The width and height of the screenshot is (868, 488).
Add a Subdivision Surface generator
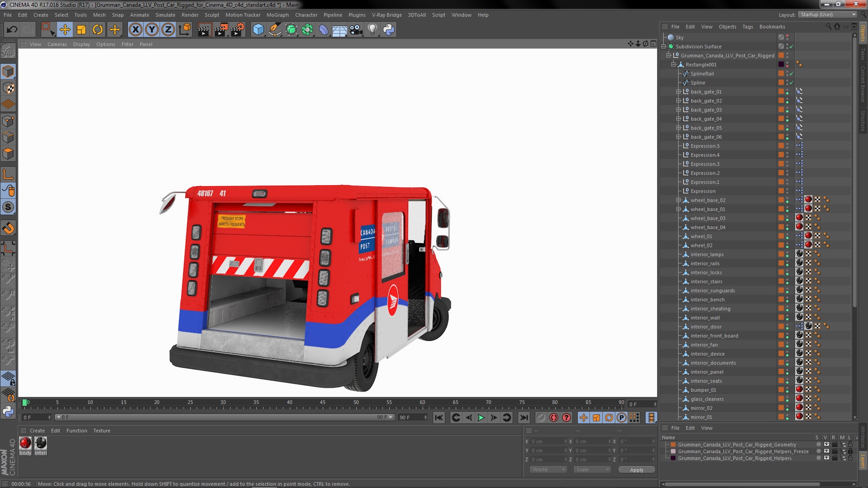tap(291, 30)
